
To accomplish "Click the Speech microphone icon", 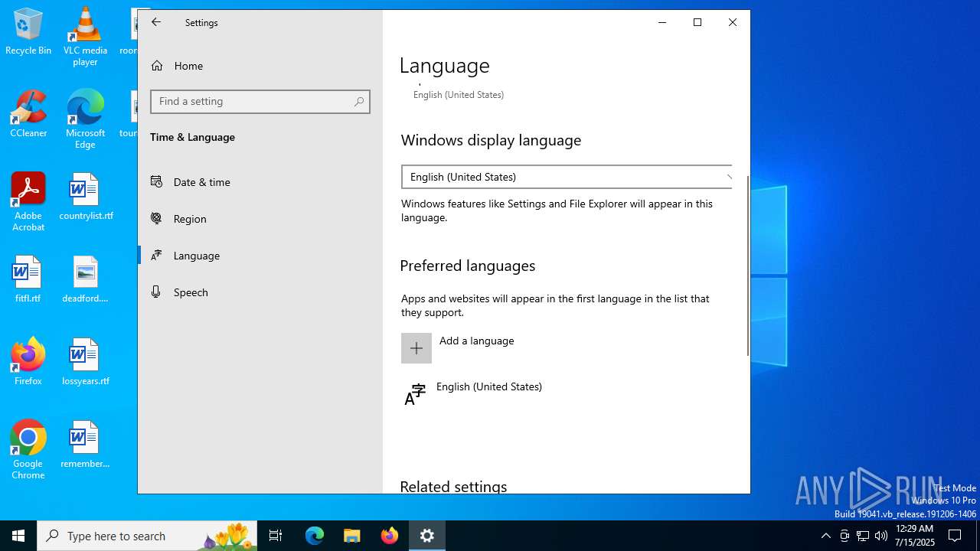I will click(x=156, y=292).
